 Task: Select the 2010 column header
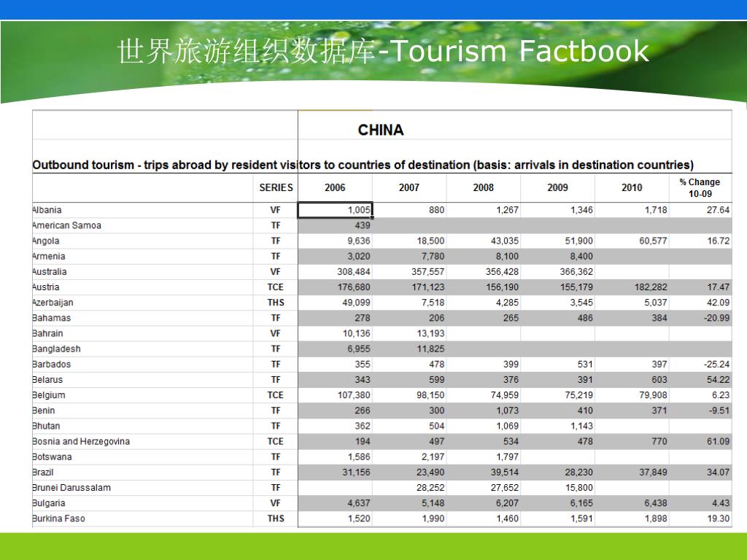coord(632,187)
